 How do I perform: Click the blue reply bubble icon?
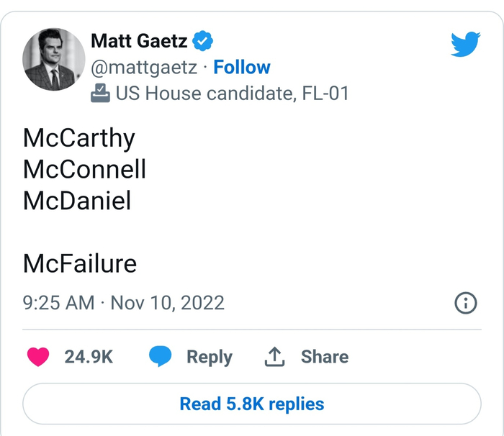point(160,357)
